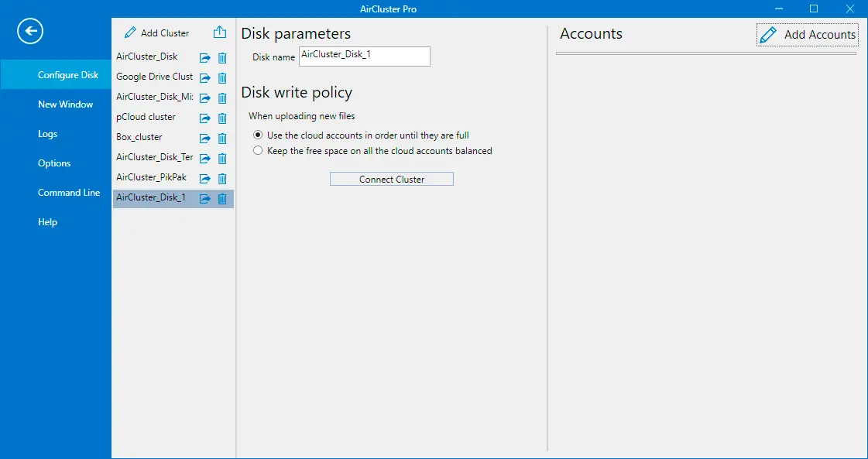Click the back arrow circle icon
Image resolution: width=868 pixels, height=459 pixels.
30,31
